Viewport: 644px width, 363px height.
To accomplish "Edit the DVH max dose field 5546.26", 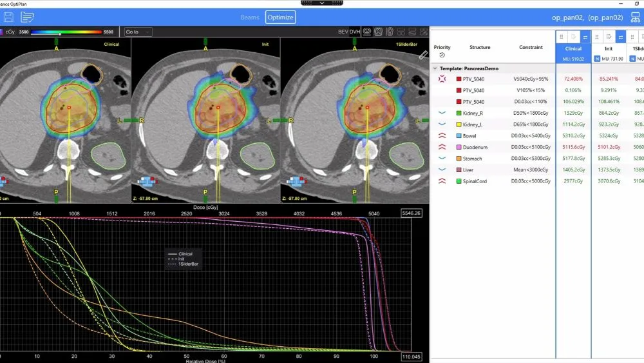I will coord(411,213).
